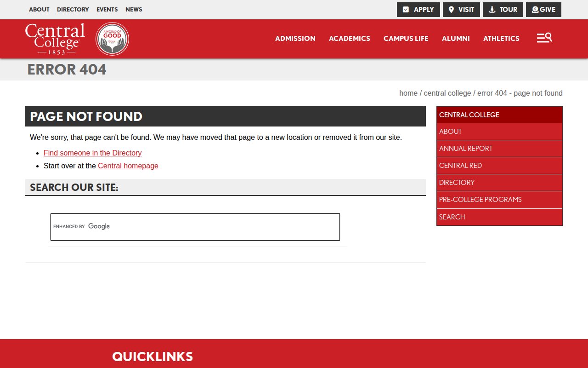The height and width of the screenshot is (368, 588).
Task: Open the News link in top bar
Action: [134, 10]
